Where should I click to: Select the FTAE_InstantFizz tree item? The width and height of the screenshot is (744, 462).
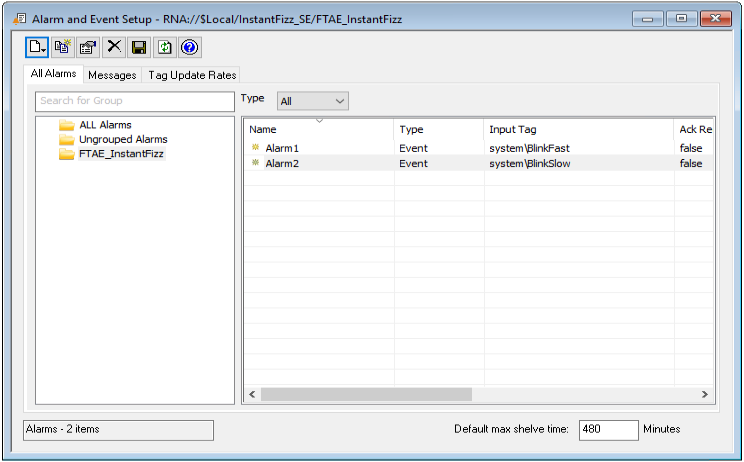click(x=121, y=154)
